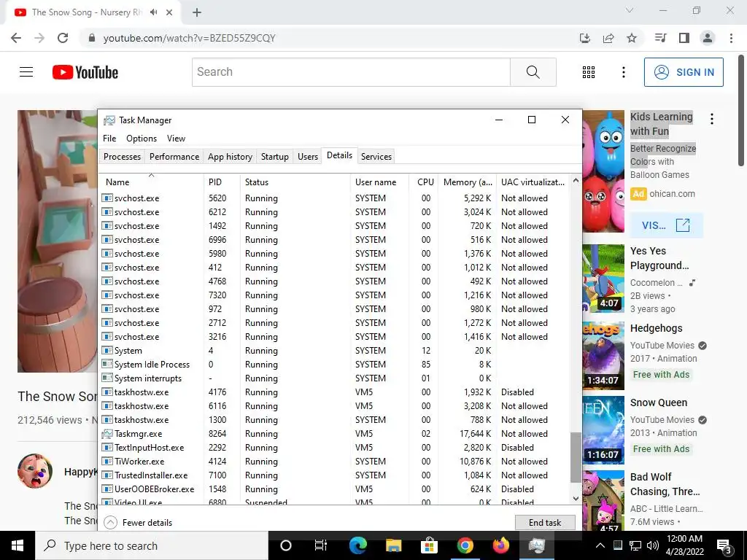Switch to the Services tab
Screen dimensions: 747x560
tap(376, 157)
